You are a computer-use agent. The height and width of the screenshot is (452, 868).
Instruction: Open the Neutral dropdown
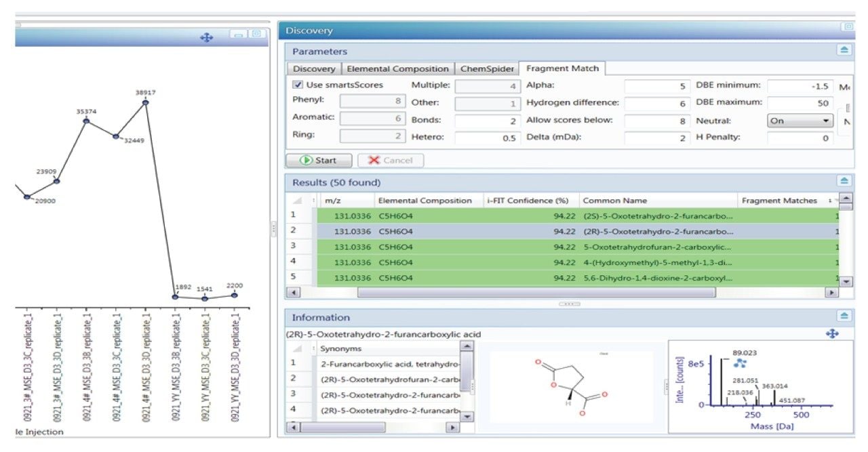tap(800, 121)
